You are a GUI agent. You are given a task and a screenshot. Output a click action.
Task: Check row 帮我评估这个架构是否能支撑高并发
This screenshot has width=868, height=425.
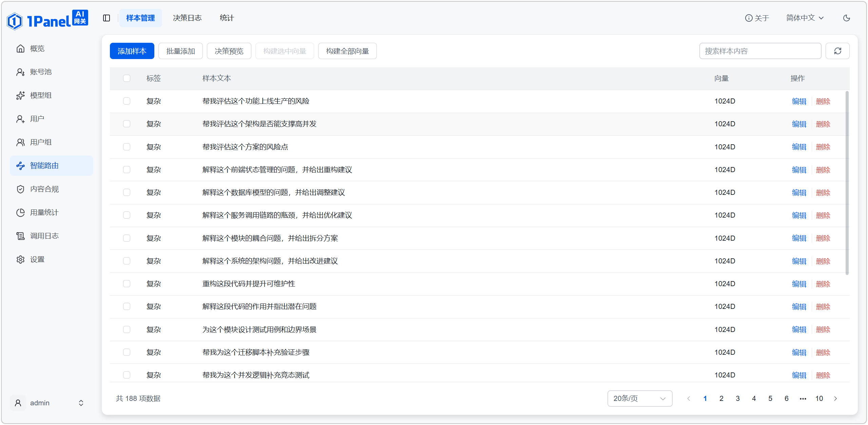pos(127,124)
